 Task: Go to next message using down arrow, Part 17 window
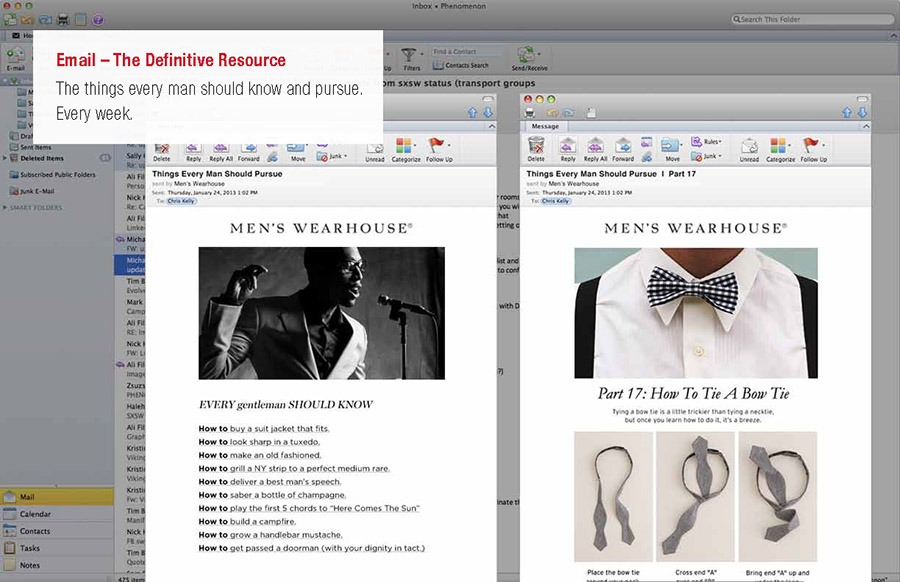(862, 112)
